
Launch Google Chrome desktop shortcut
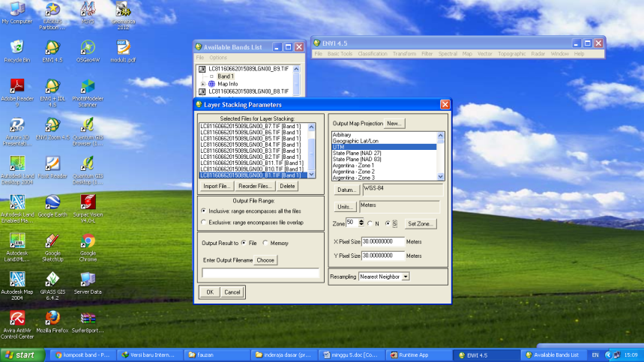coord(88,247)
